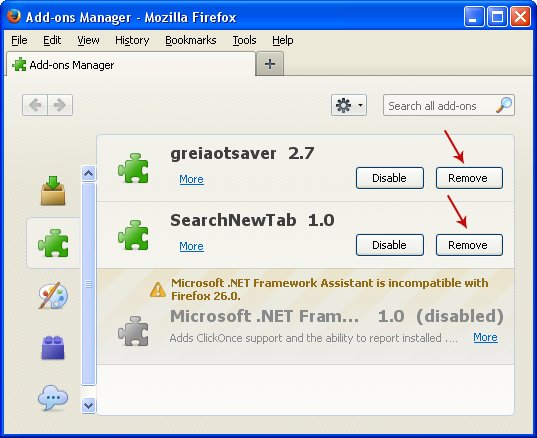
Task: Open More link for SearchNewTab
Action: [191, 246]
